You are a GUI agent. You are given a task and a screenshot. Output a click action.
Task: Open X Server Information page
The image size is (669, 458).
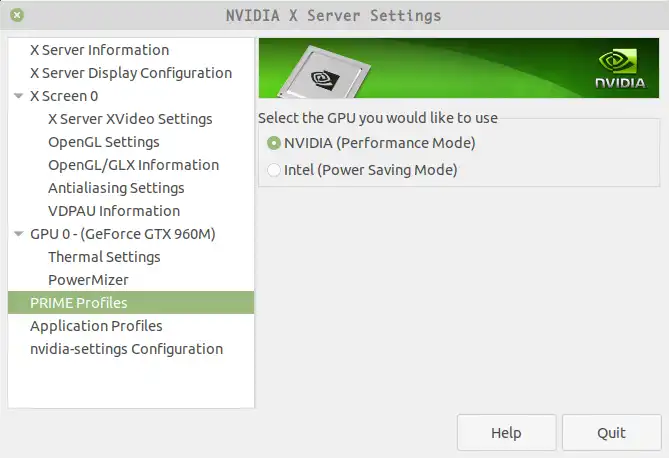[99, 50]
